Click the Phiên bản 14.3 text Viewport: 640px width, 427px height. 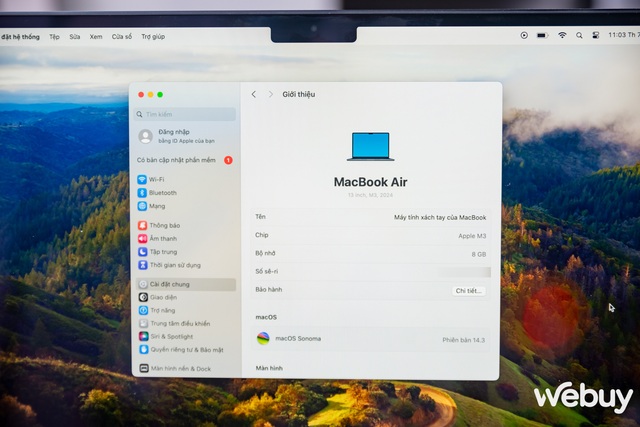(464, 340)
